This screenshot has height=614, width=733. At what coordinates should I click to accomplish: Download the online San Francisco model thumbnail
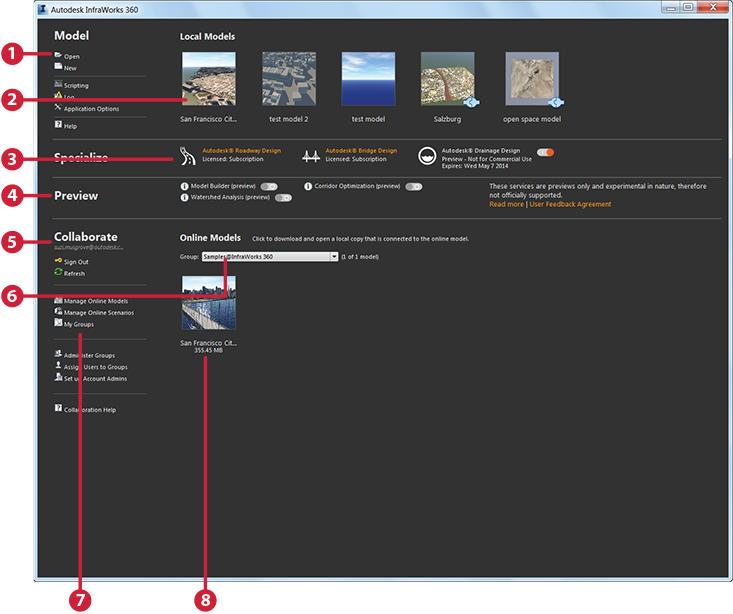pos(208,303)
